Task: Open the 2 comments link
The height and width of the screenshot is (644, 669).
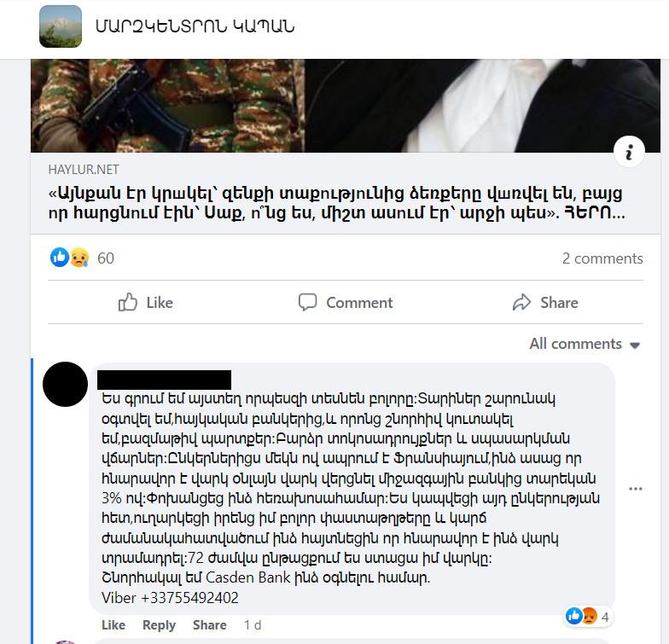Action: tap(602, 258)
